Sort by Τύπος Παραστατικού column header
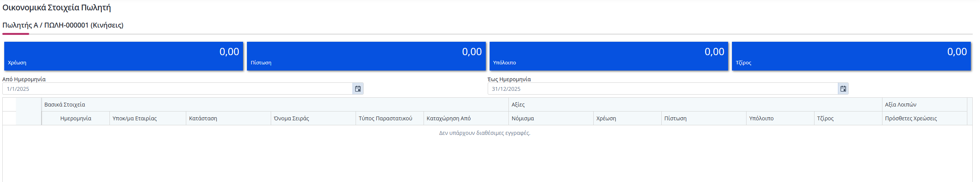Image resolution: width=980 pixels, height=182 pixels. click(x=390, y=118)
